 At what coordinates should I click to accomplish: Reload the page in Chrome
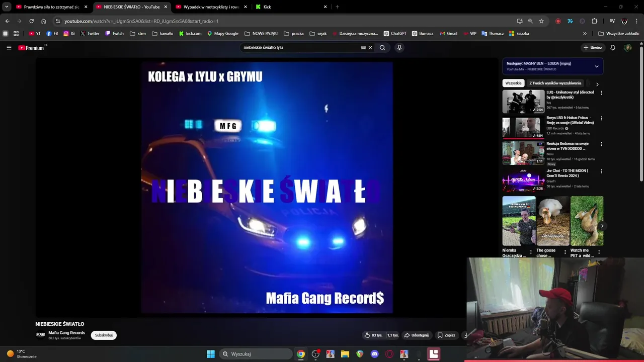tap(31, 21)
